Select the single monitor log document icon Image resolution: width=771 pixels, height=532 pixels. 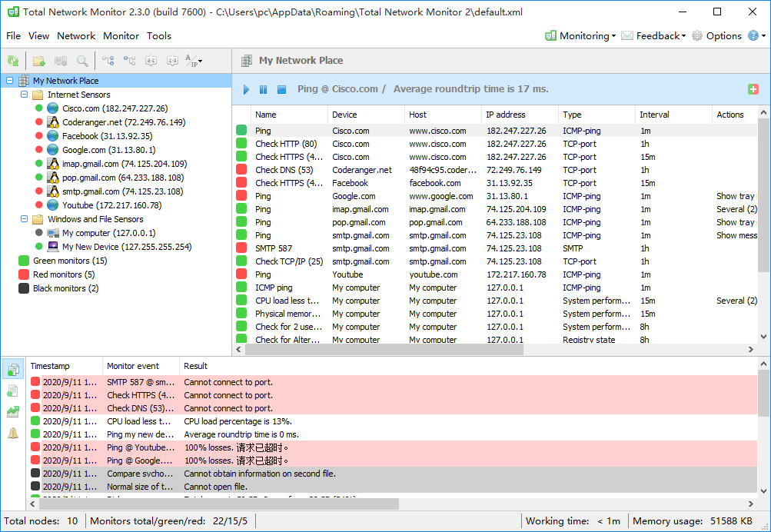click(x=13, y=391)
